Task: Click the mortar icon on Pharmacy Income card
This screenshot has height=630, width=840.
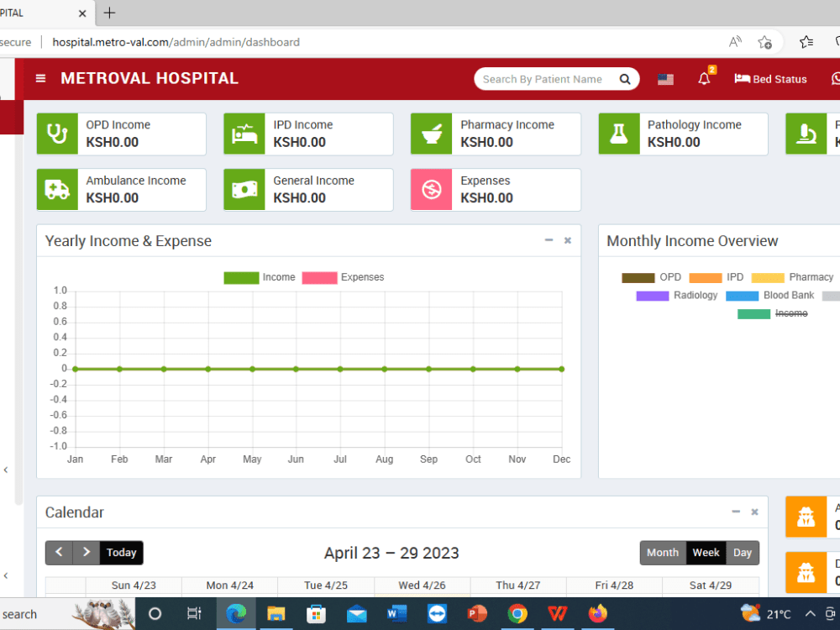Action: [431, 134]
